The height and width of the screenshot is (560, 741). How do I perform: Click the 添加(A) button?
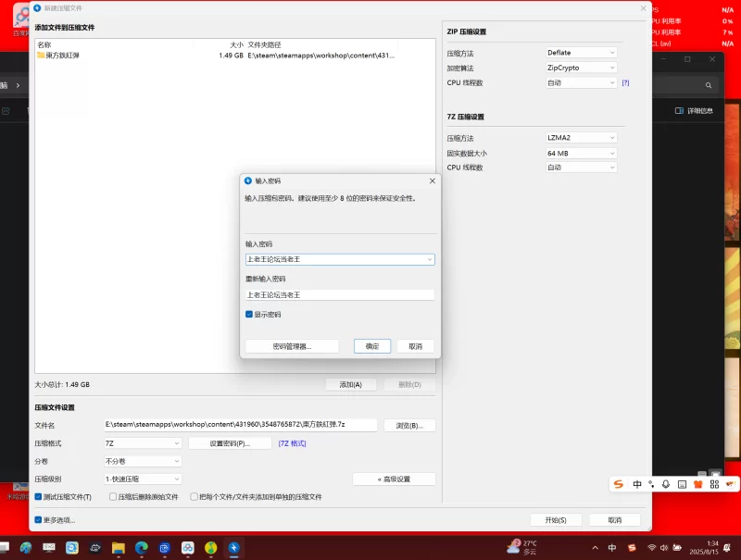351,384
